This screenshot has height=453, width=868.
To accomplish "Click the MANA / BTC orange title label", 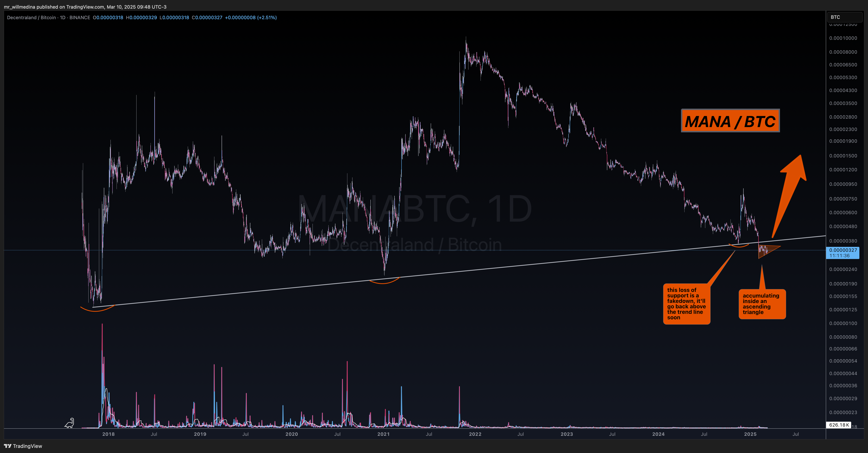I will [730, 121].
